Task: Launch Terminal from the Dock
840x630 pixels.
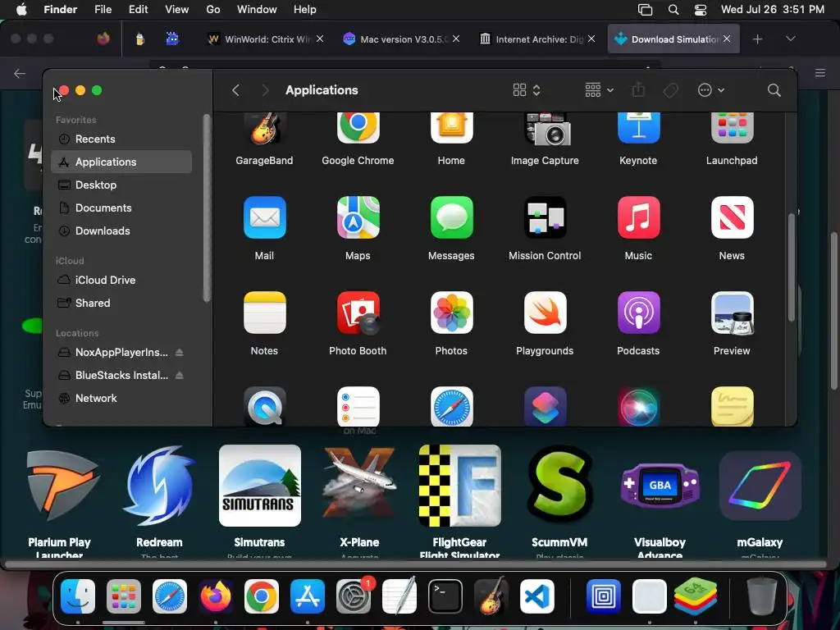Action: coord(445,596)
